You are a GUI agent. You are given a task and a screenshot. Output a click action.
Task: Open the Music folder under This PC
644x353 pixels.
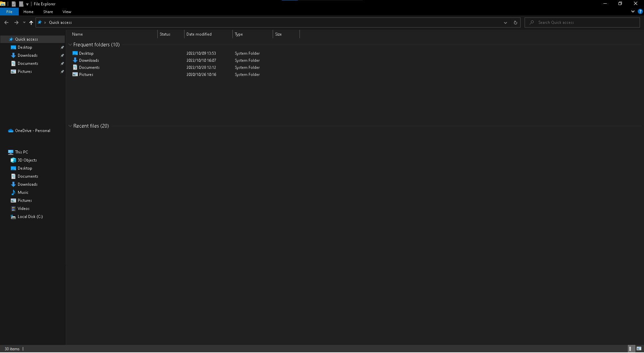coord(23,192)
